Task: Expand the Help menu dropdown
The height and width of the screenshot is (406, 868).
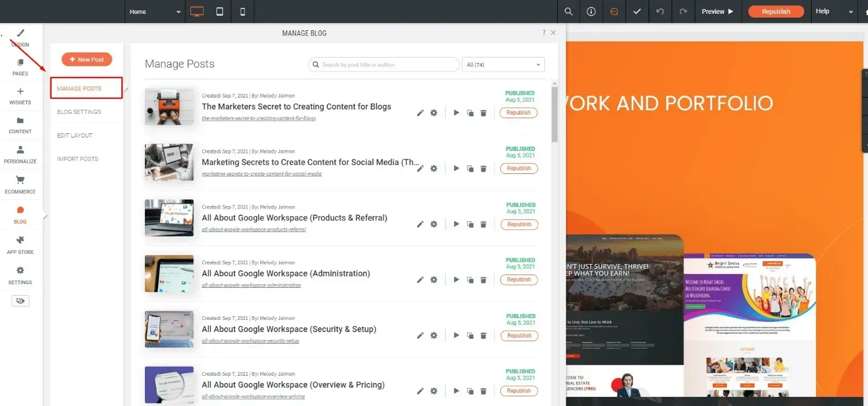Action: (834, 12)
